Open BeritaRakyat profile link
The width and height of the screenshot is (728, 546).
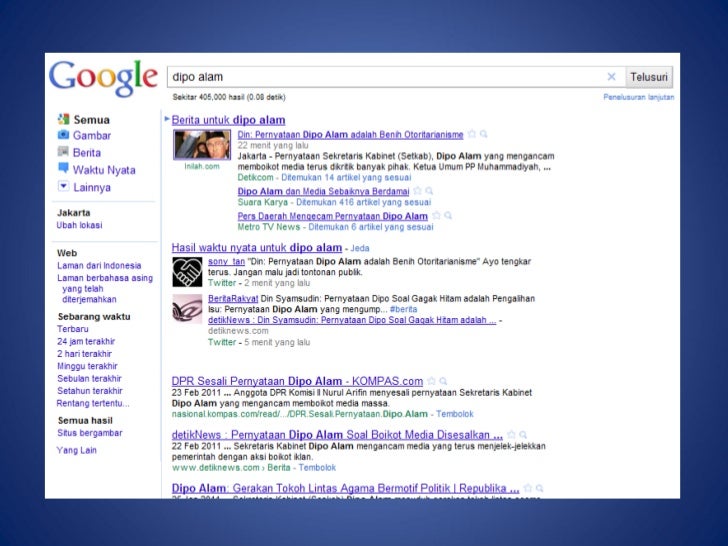click(233, 299)
